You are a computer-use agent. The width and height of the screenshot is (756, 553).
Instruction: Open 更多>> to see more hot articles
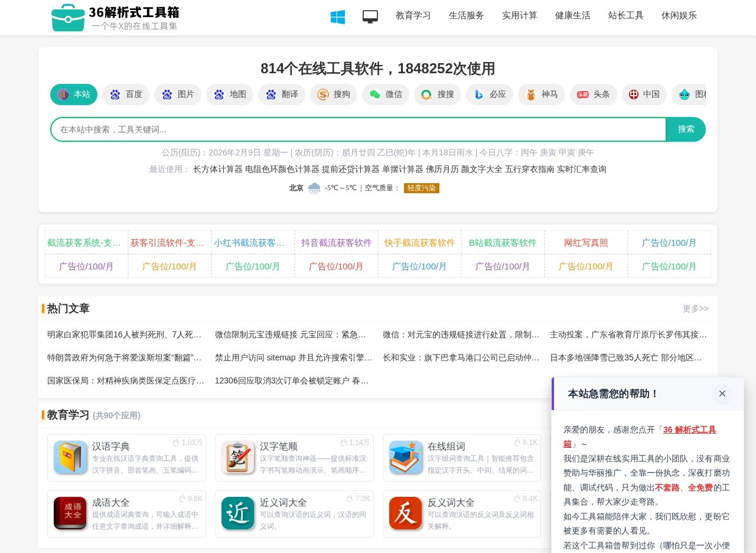click(x=696, y=308)
